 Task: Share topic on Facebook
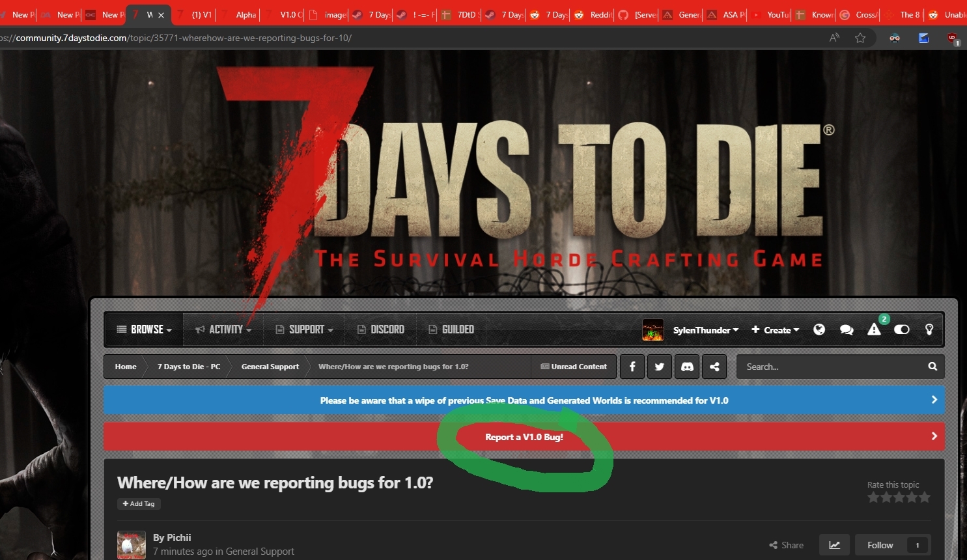632,367
